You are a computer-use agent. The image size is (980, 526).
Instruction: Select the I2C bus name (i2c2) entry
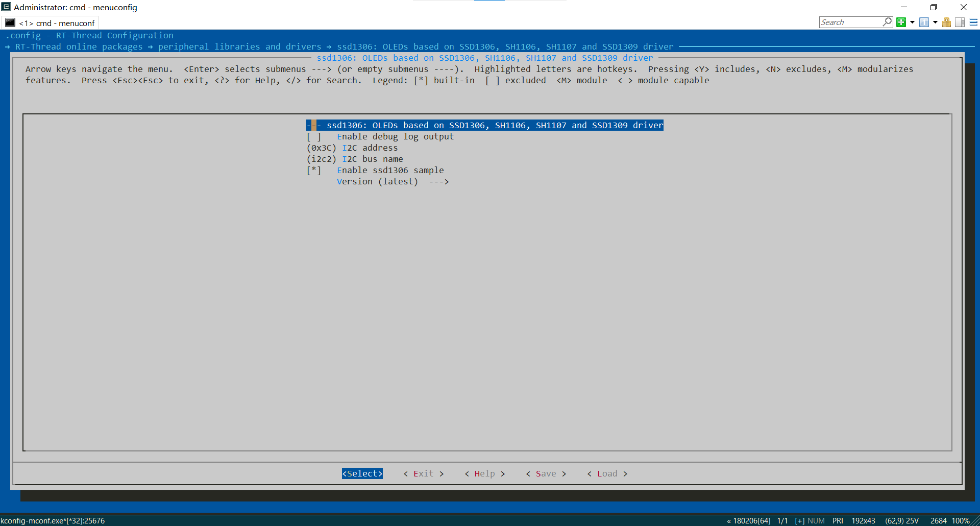tap(355, 159)
